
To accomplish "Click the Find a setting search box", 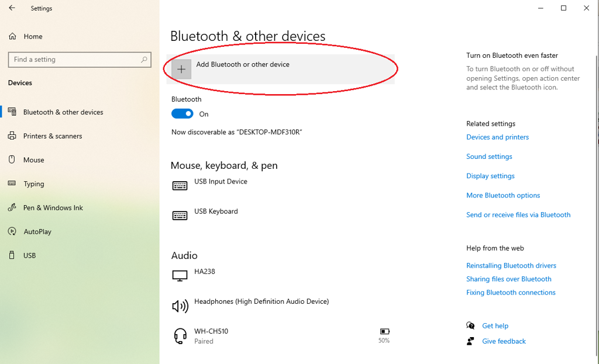I will 80,60.
